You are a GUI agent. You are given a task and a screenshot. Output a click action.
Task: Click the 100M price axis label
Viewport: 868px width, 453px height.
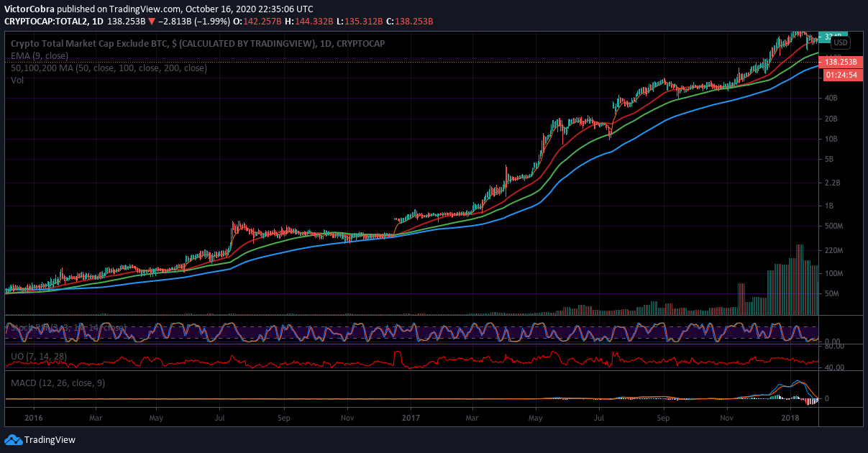(834, 273)
